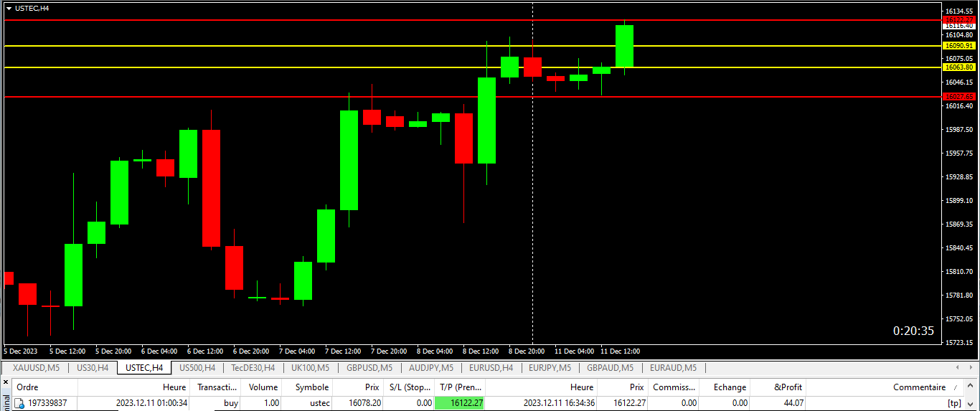This screenshot has height=411, width=980.
Task: Switch to the XAUUSD,M5 chart tab
Action: [36, 368]
